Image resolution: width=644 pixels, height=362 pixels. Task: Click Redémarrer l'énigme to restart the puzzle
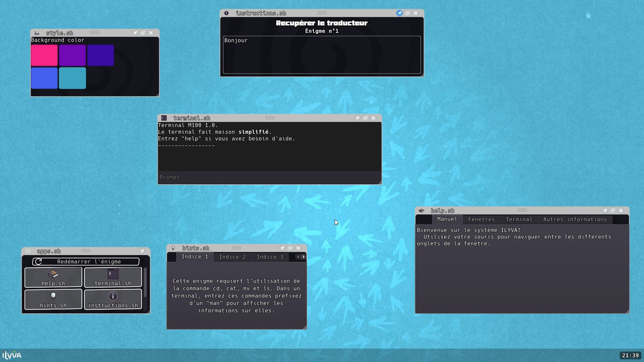(x=86, y=261)
